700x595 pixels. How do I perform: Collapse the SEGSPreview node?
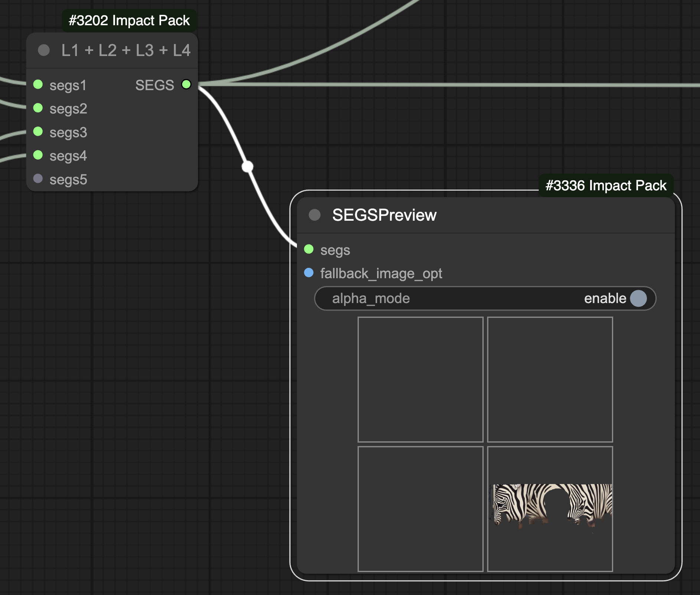[x=314, y=214]
